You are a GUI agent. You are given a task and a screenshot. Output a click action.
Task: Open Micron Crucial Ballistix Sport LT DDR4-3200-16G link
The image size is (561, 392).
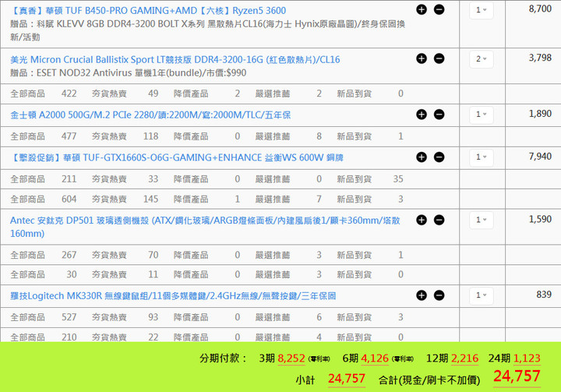tap(175, 59)
